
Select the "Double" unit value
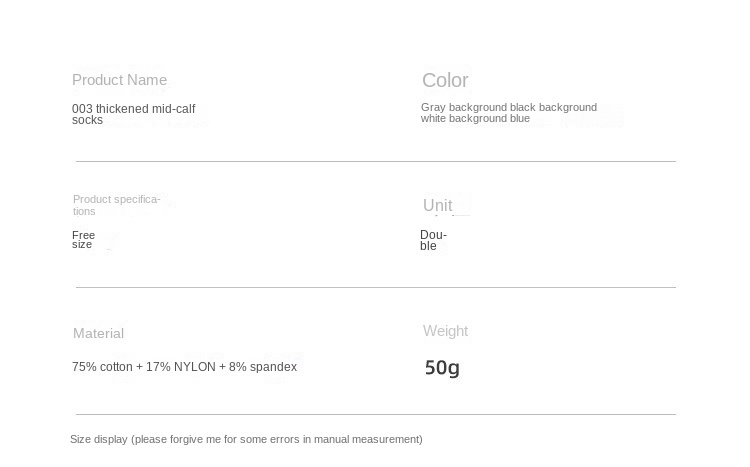point(433,240)
